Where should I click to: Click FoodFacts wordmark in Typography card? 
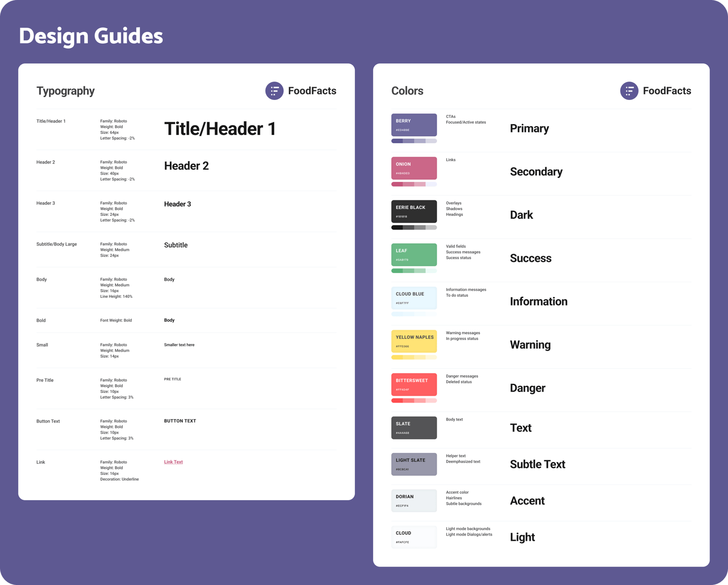click(312, 91)
